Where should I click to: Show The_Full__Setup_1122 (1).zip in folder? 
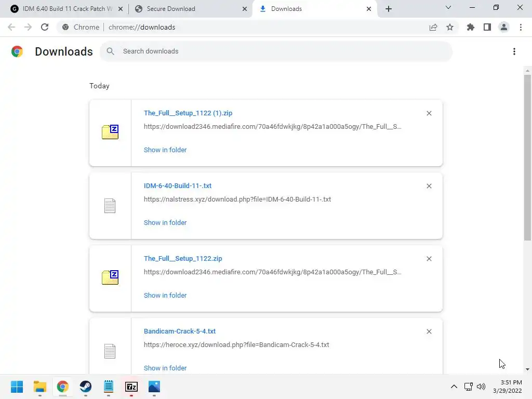coord(165,150)
